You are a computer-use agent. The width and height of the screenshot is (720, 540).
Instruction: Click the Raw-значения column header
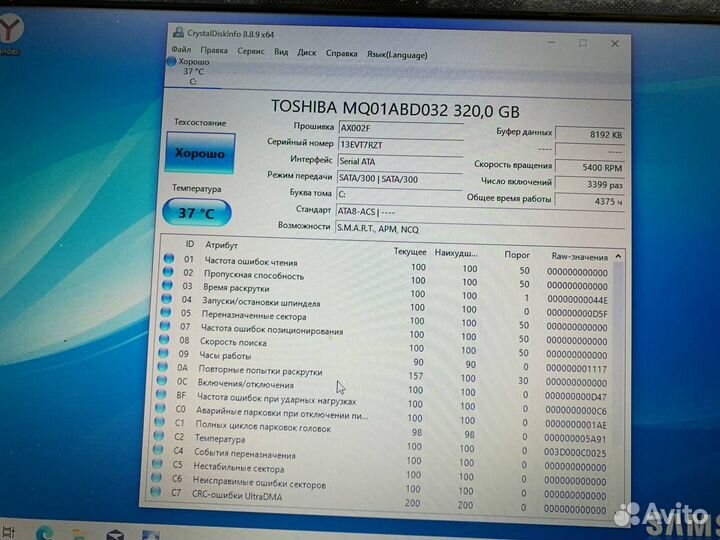[x=579, y=257]
